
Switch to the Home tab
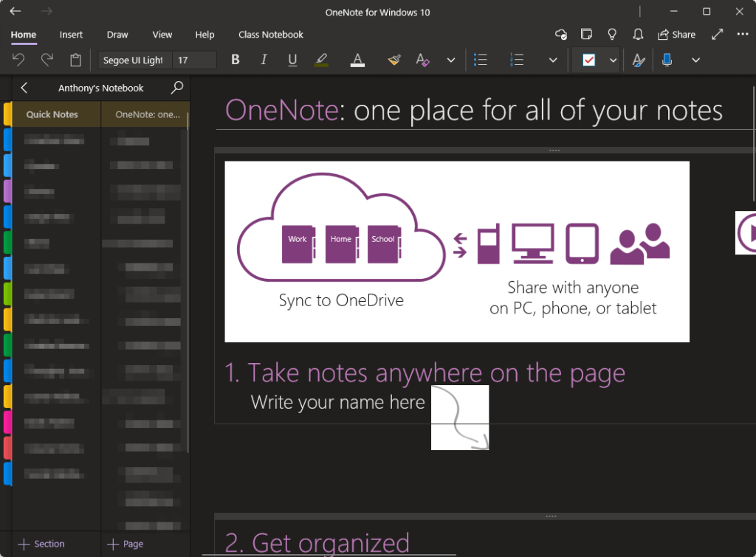click(24, 35)
